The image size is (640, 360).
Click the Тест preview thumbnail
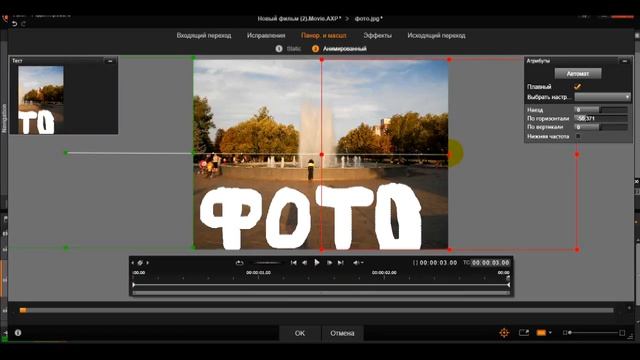[x=41, y=100]
